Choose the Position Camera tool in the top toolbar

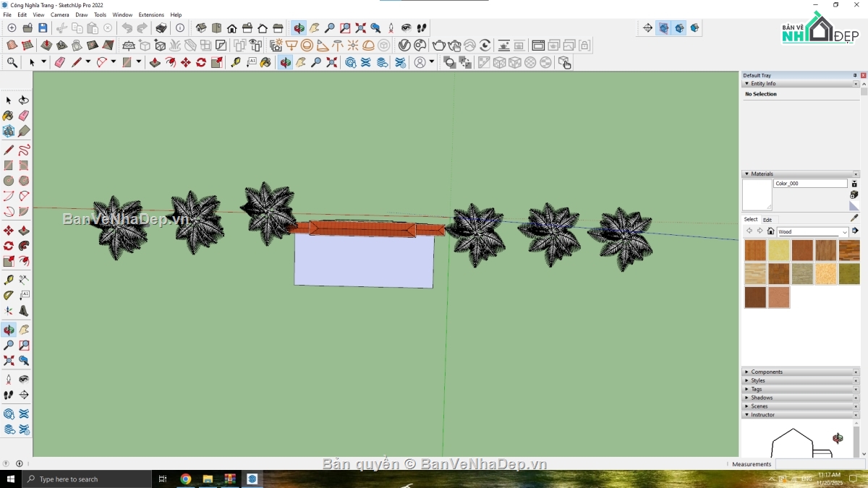pyautogui.click(x=391, y=28)
